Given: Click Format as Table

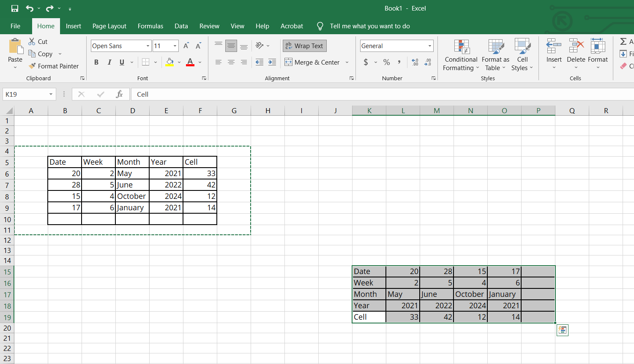Looking at the screenshot, I should pyautogui.click(x=495, y=55).
